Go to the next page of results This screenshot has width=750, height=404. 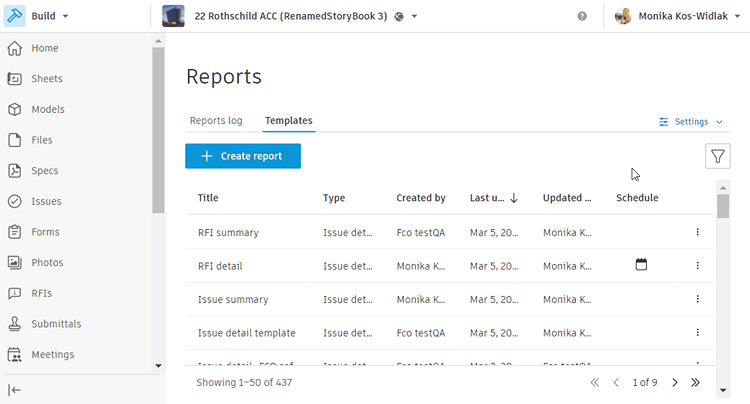coord(674,382)
